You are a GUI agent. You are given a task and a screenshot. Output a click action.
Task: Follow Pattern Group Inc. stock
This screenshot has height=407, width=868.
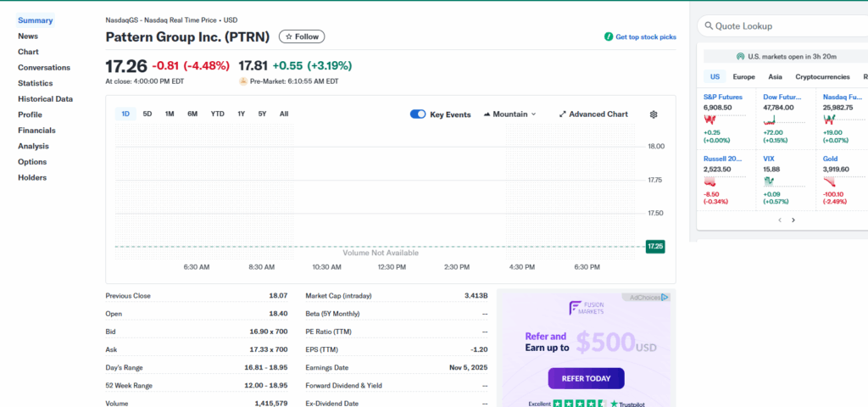pos(302,36)
